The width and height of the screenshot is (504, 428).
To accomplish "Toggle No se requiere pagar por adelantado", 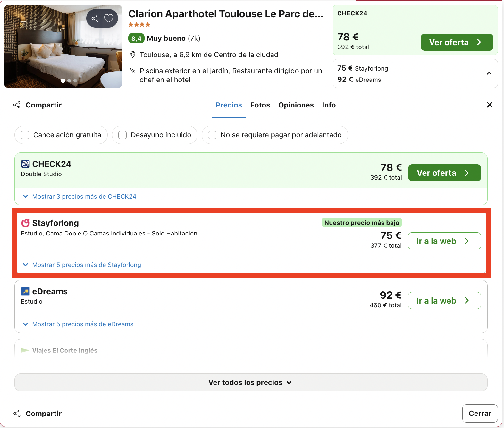I will 275,135.
